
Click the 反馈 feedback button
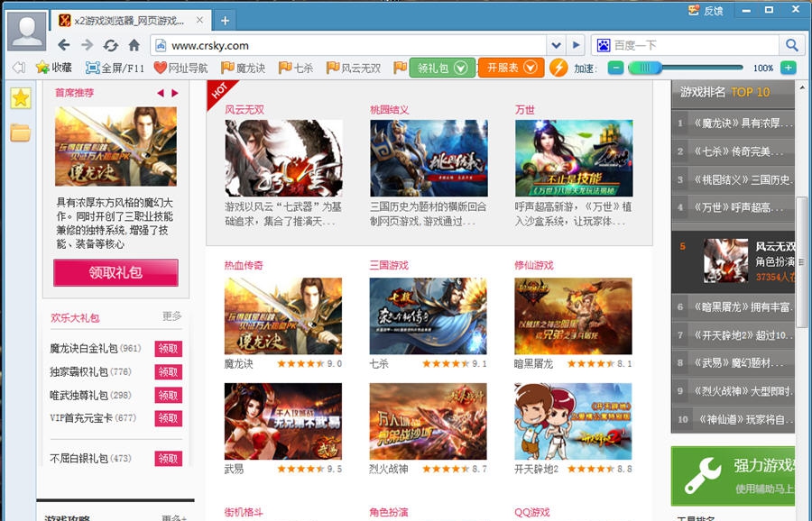point(706,10)
